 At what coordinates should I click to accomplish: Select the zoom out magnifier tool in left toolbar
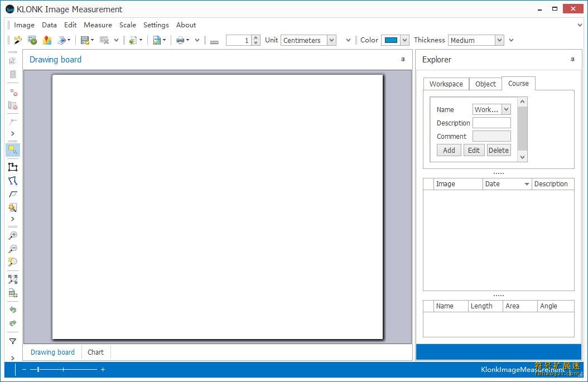point(13,249)
